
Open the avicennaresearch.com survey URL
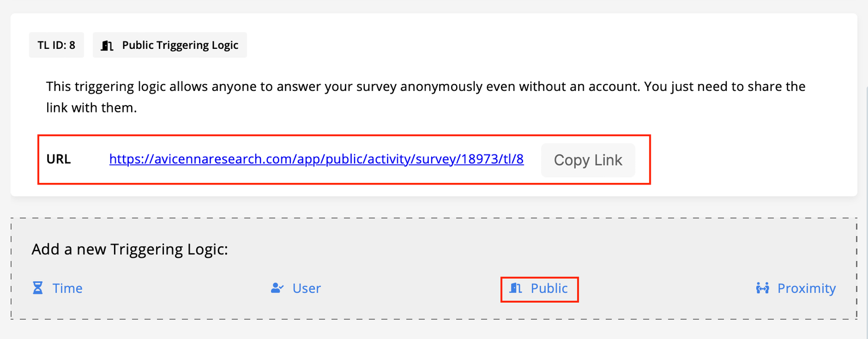pos(316,160)
